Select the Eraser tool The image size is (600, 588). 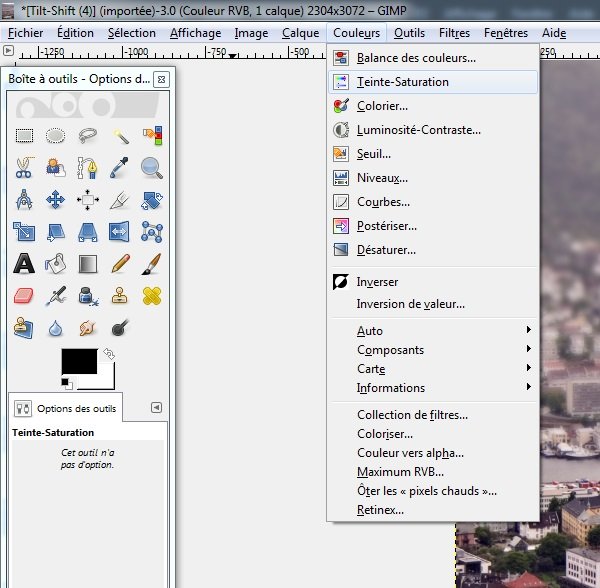25,296
